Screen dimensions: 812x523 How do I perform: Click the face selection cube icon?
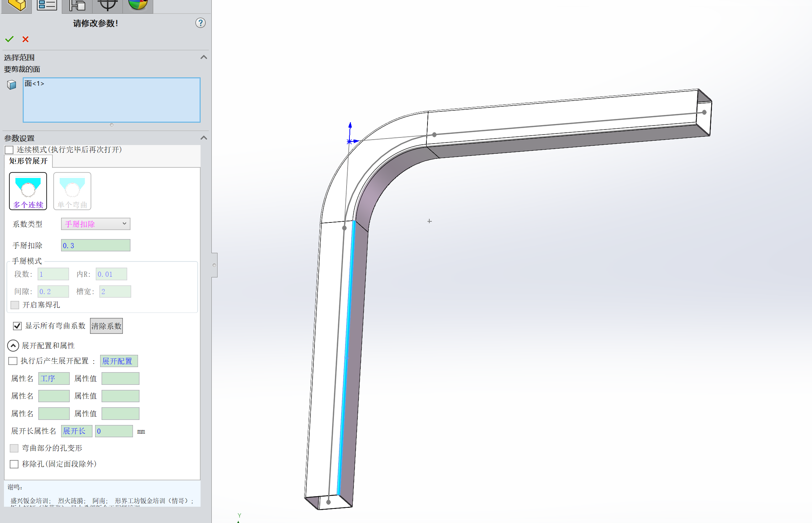coord(12,85)
